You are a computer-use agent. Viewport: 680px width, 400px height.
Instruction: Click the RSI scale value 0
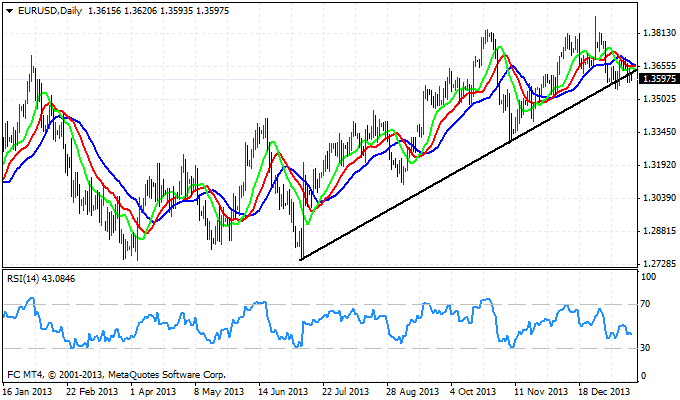coord(644,376)
